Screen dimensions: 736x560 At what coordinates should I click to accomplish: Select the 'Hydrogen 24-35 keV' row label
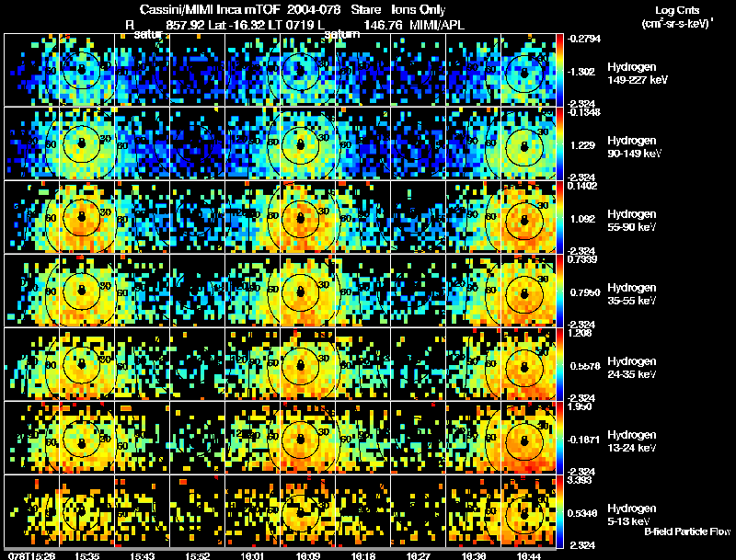click(x=632, y=368)
